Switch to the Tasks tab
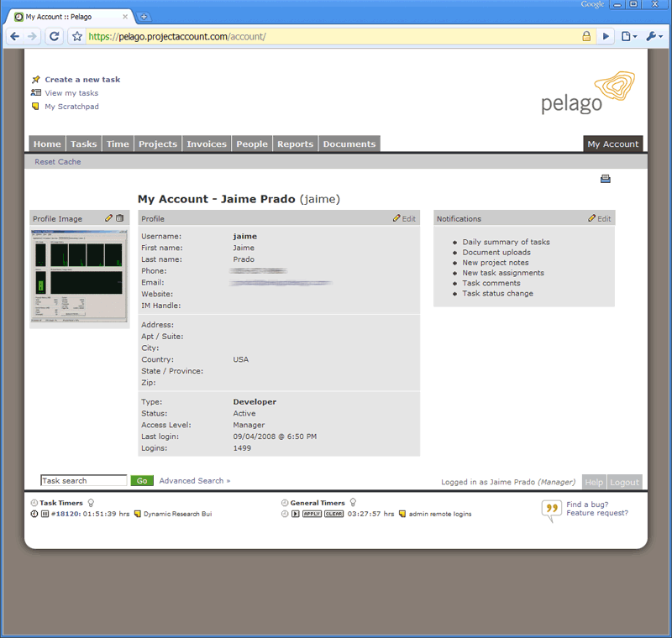 (83, 144)
